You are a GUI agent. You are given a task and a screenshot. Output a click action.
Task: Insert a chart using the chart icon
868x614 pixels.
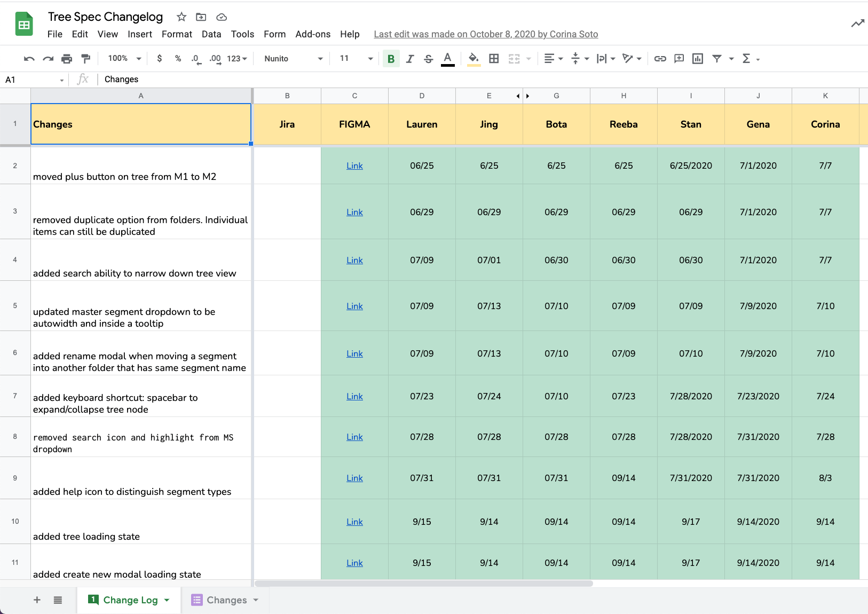[698, 59]
